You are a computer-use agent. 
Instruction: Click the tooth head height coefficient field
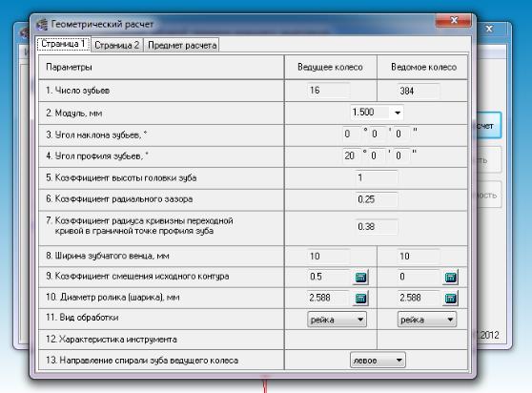[x=377, y=177]
